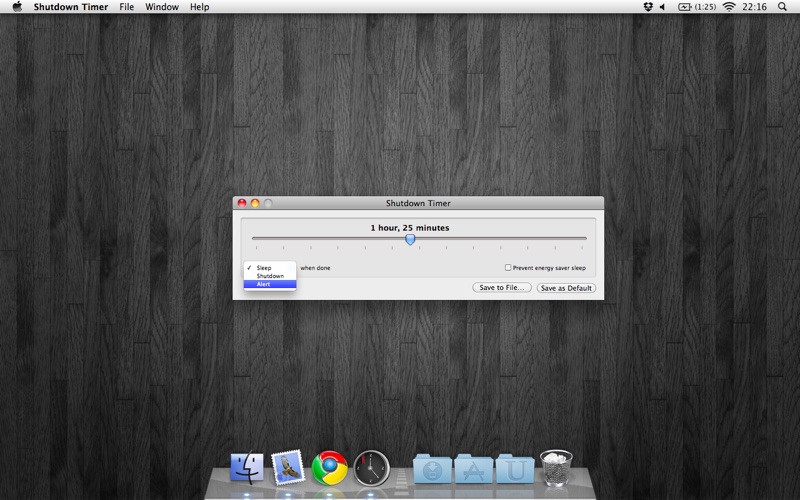Click the Save to File… button
The width and height of the screenshot is (800, 500).
[x=502, y=288]
